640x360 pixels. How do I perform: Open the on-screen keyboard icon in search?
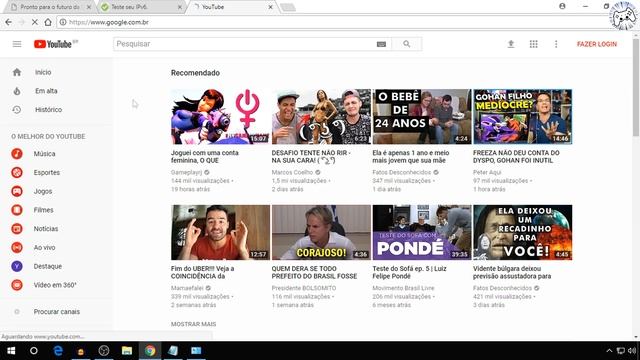(381, 44)
